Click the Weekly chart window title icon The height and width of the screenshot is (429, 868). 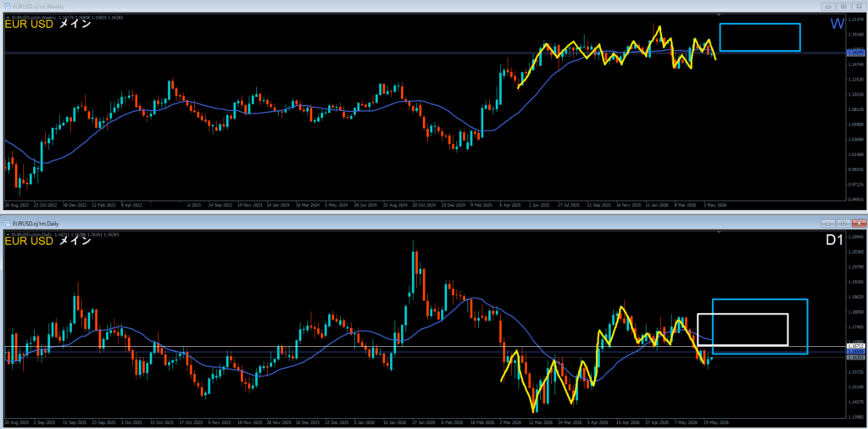(7, 7)
